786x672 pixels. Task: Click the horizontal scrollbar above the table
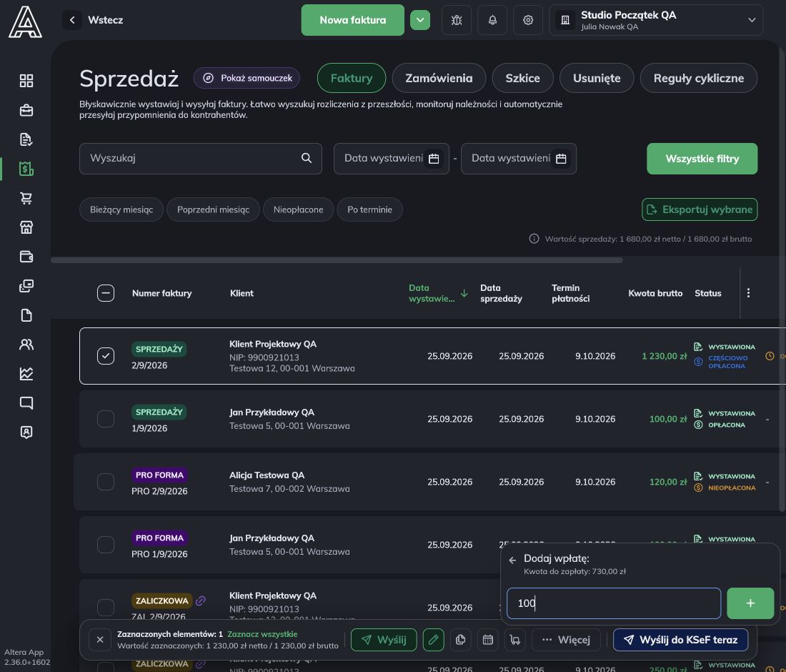click(x=337, y=260)
